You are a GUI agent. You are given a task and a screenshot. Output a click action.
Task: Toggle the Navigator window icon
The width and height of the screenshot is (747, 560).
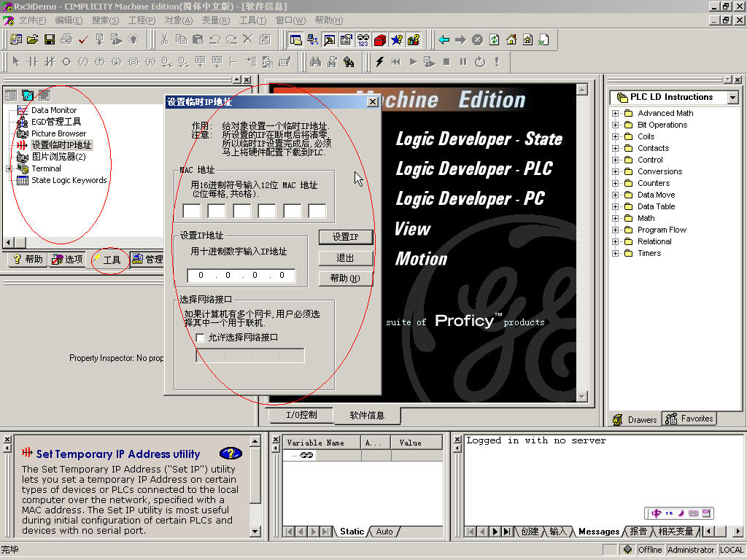click(296, 40)
